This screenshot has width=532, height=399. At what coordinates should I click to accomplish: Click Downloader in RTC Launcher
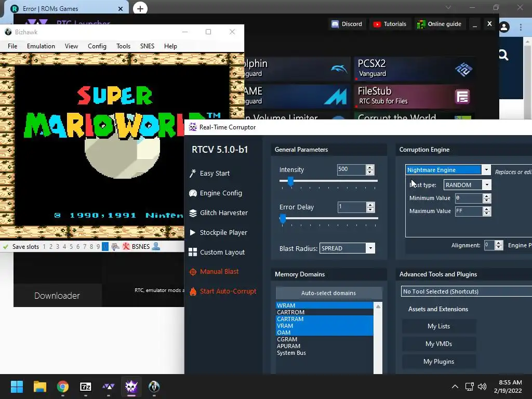pyautogui.click(x=57, y=296)
